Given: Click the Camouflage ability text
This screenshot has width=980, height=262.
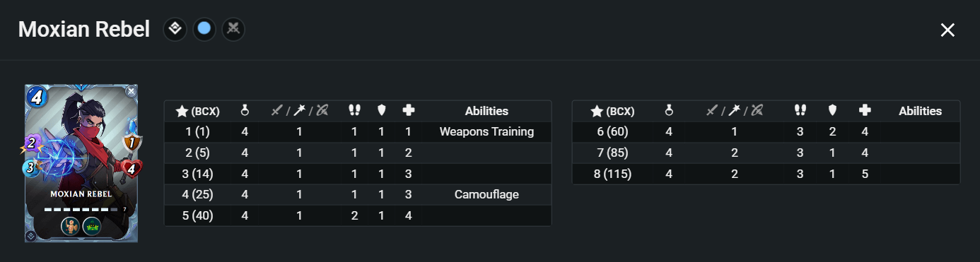Looking at the screenshot, I should [x=486, y=194].
